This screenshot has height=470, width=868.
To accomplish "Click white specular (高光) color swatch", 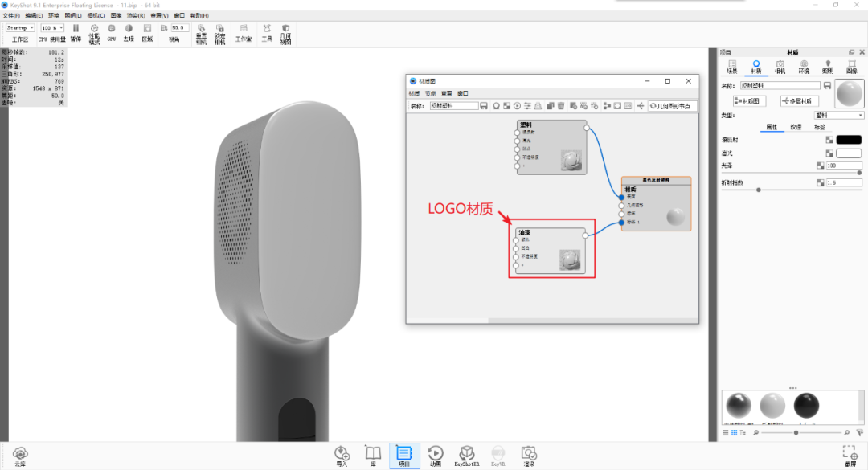I will (x=849, y=153).
